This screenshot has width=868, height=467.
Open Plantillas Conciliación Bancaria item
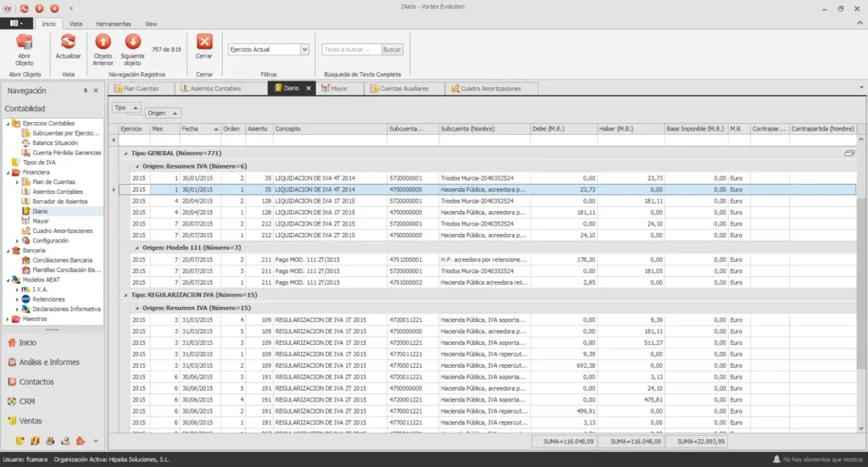tap(66, 270)
